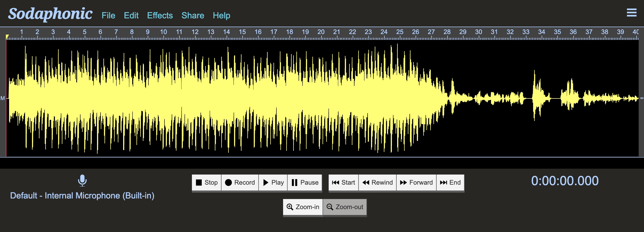This screenshot has width=644, height=232.
Task: Open the Share menu
Action: pyautogui.click(x=193, y=15)
